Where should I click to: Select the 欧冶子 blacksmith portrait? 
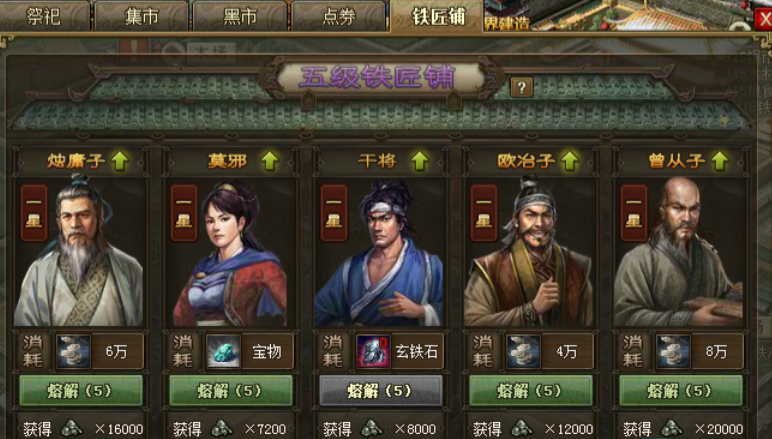coord(528,252)
